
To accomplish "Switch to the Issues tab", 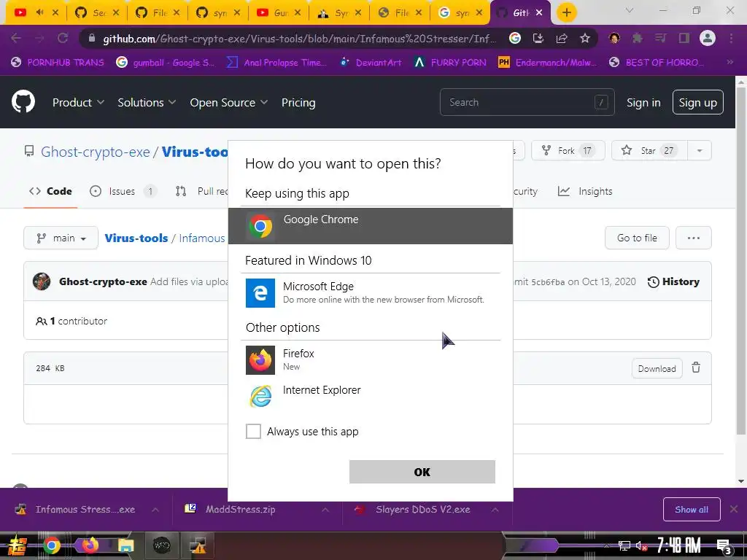I will (123, 192).
